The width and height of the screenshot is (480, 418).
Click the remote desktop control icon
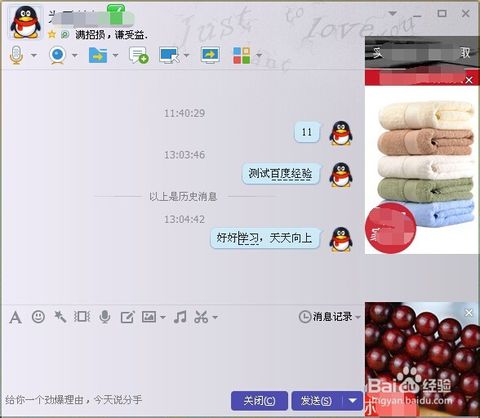pos(170,55)
